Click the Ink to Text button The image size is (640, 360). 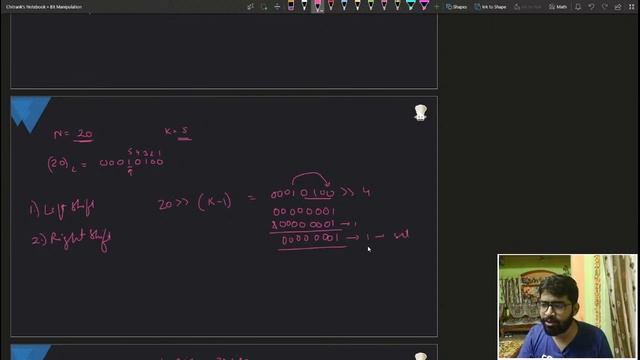coord(528,7)
